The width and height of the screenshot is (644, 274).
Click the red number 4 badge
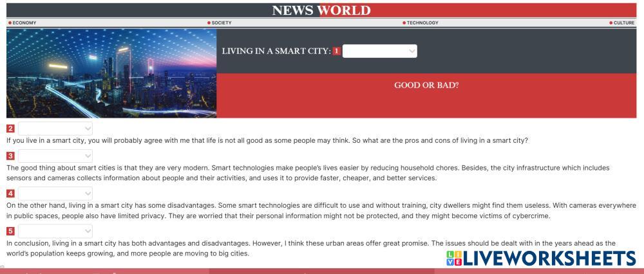click(x=11, y=192)
